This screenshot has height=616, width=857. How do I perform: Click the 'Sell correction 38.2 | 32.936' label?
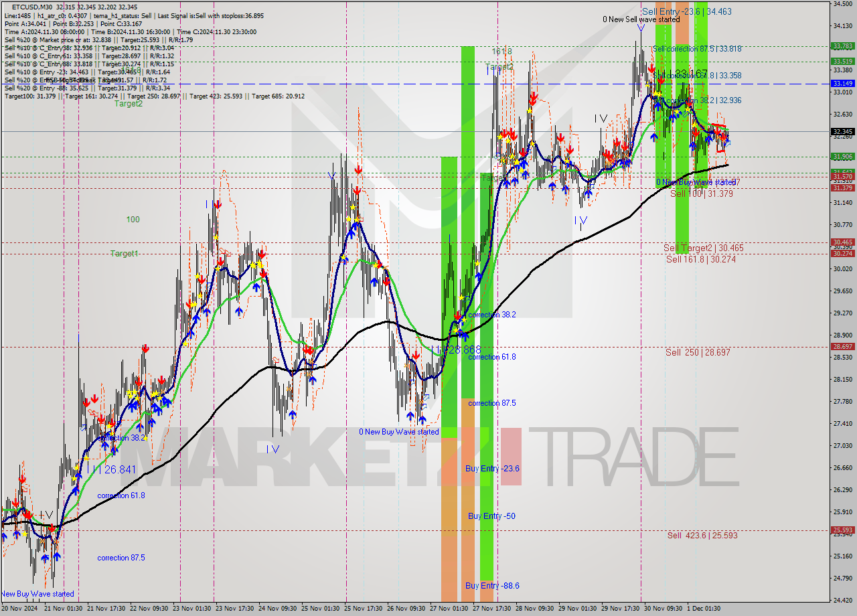tap(697, 100)
